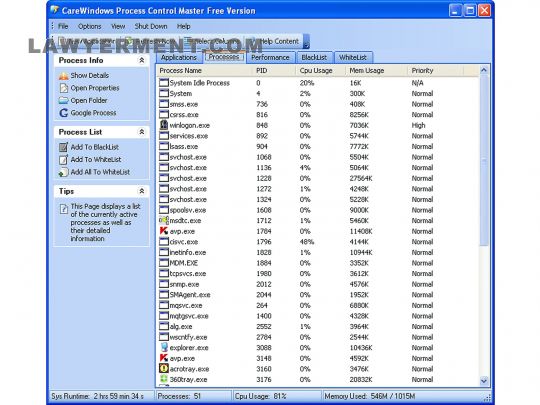Image resolution: width=540 pixels, height=405 pixels.
Task: Click the 360tray.exe process icon
Action: tap(164, 379)
